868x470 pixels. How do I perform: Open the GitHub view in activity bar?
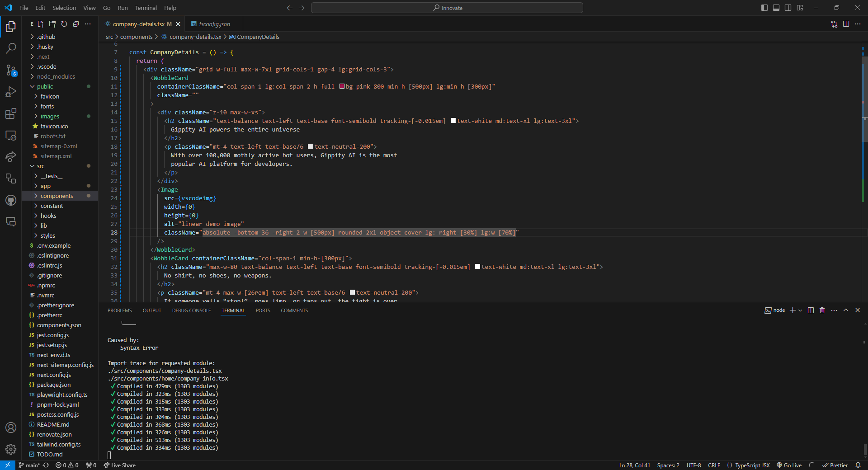[11, 200]
